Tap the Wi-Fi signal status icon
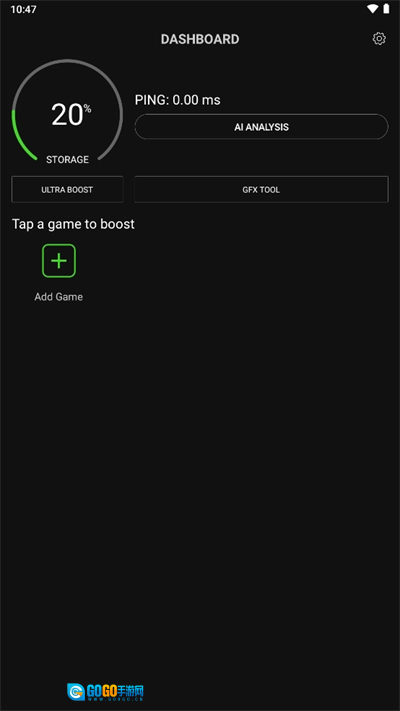 pos(373,9)
